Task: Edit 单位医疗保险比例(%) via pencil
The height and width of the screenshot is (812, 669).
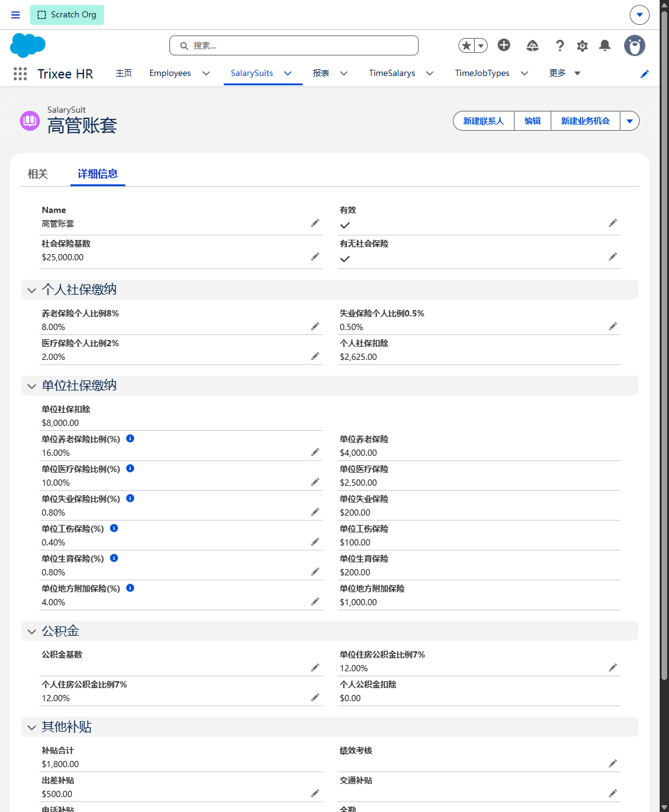Action: point(315,482)
